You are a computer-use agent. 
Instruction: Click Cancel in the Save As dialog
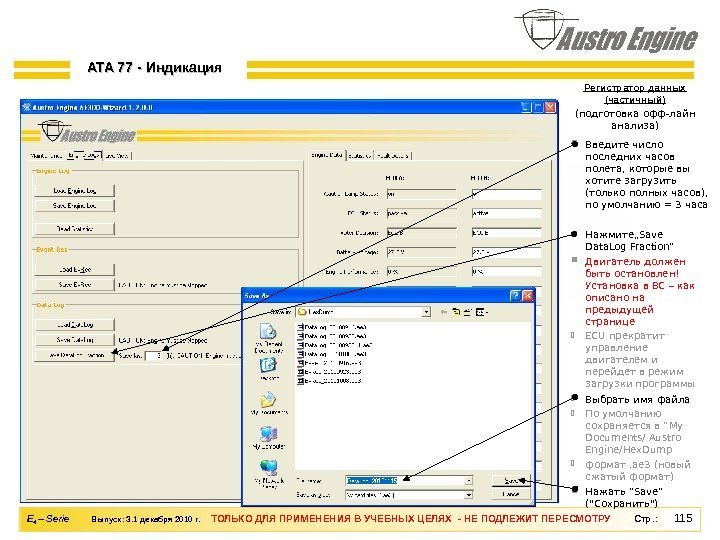(511, 495)
